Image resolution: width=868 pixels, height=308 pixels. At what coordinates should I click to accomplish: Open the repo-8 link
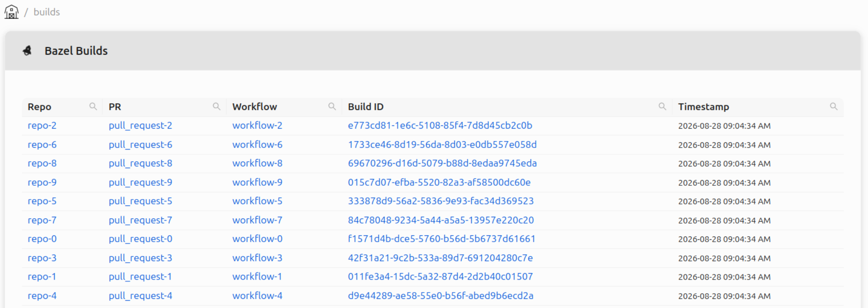point(42,163)
